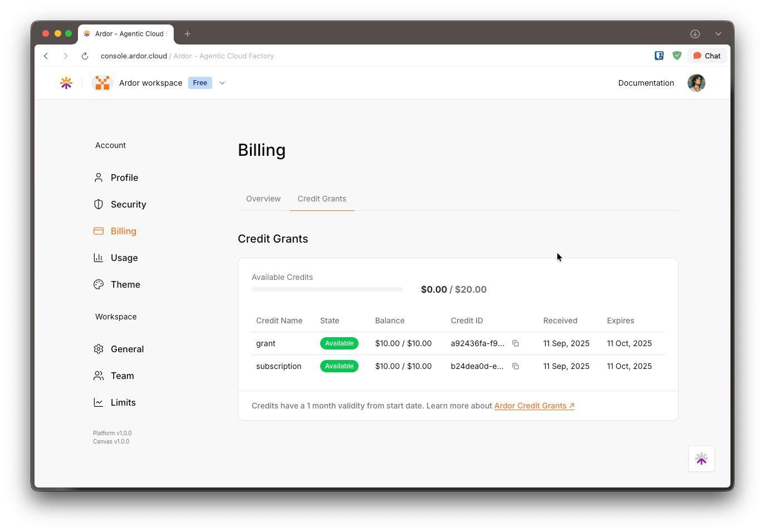Open the browser downloads arrow
The image size is (765, 532).
pos(695,33)
